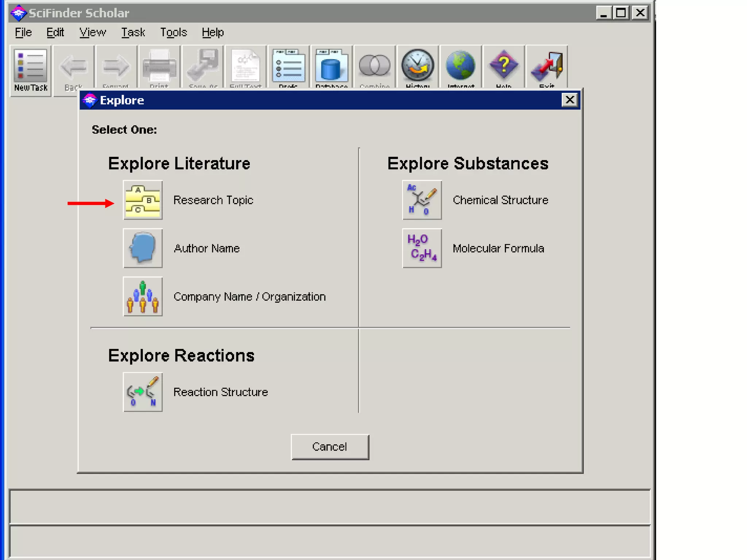The image size is (747, 560).
Task: Open Company Name / Organization search icon
Action: point(143,296)
